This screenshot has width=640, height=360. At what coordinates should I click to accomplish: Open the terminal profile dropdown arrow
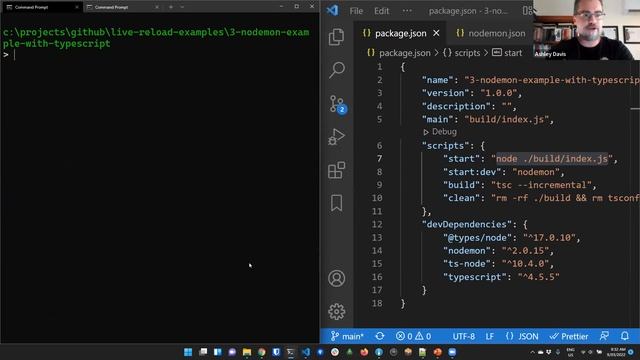[x=182, y=7]
